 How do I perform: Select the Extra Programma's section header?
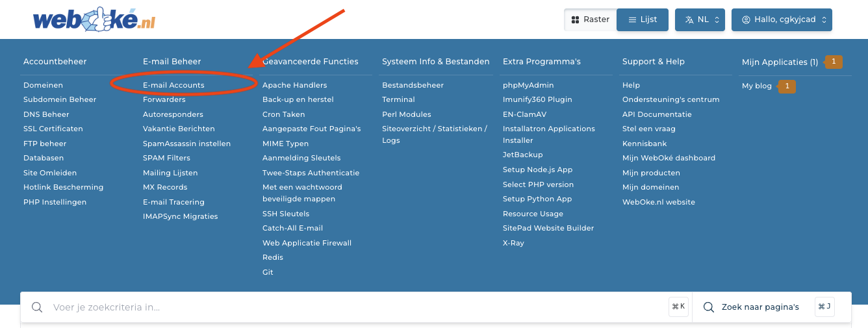click(541, 62)
